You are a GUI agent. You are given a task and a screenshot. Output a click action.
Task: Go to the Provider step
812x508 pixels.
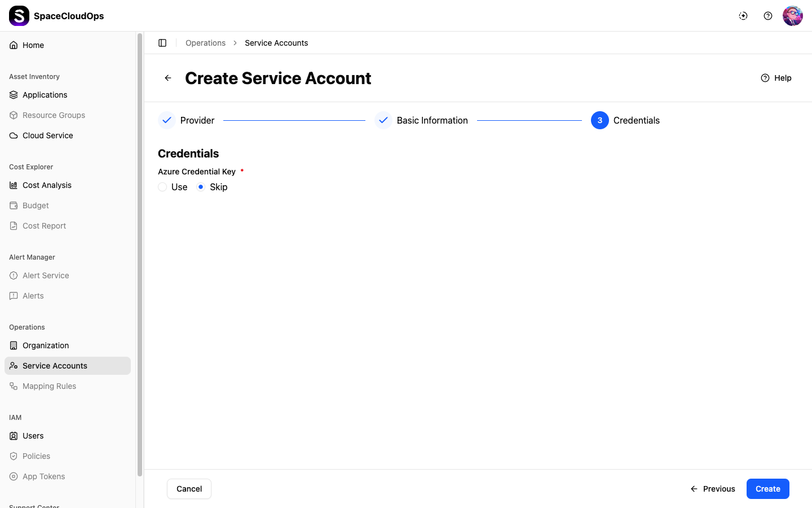(x=186, y=120)
